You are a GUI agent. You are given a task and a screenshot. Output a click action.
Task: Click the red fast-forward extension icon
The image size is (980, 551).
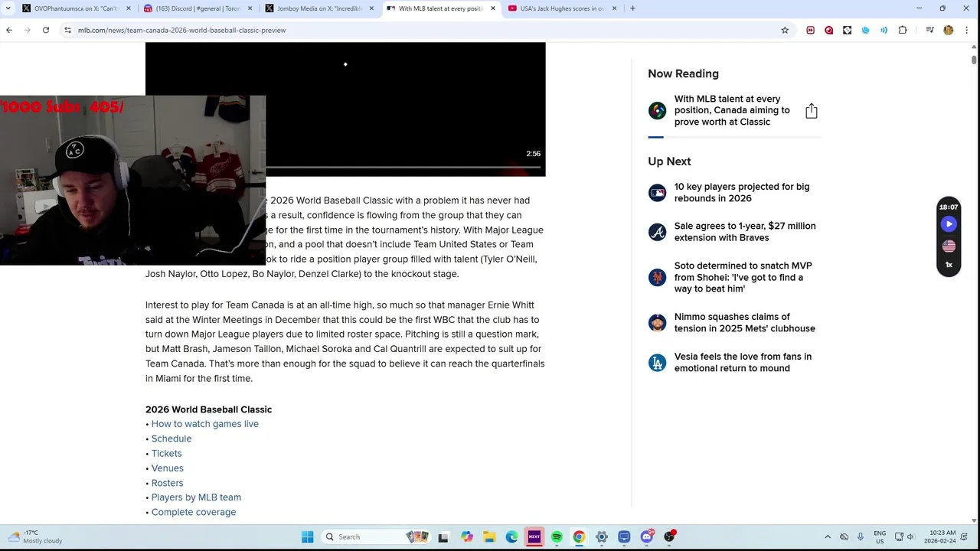811,30
